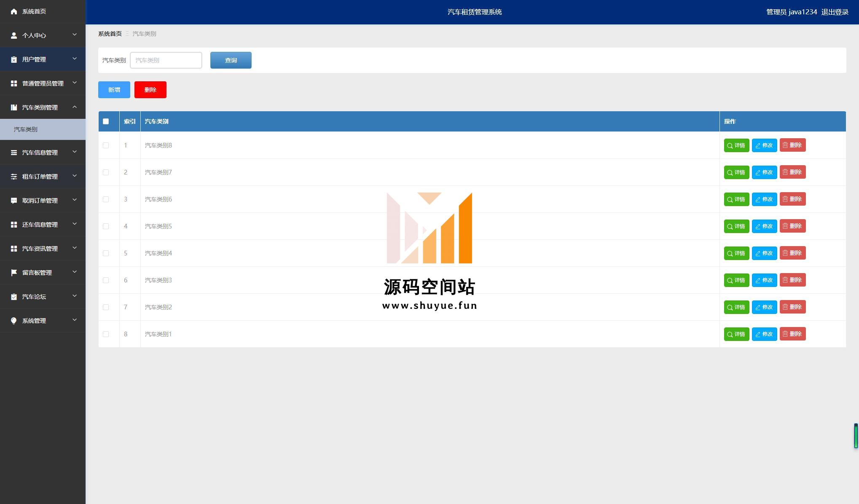Check the box for 汽车类别8
This screenshot has width=859, height=504.
coord(106,145)
